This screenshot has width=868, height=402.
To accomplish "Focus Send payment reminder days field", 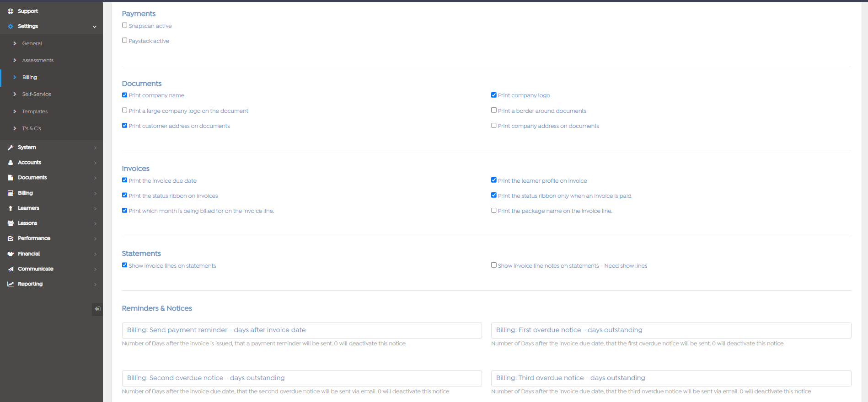I will [302, 330].
